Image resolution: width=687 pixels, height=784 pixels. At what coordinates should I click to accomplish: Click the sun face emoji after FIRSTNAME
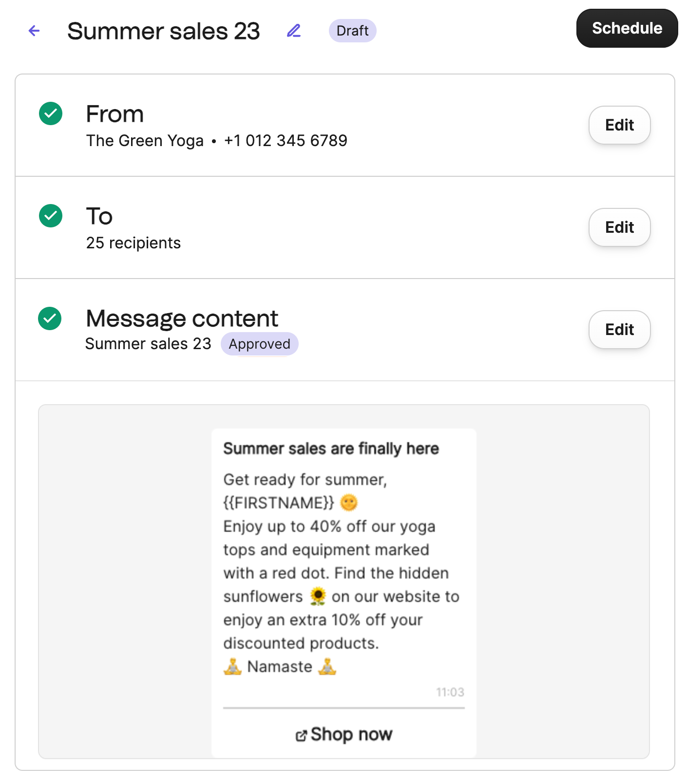click(349, 503)
